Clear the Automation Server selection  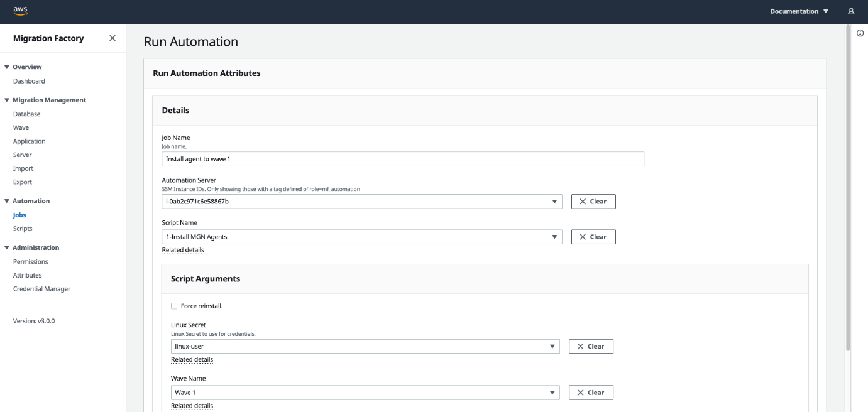click(593, 201)
